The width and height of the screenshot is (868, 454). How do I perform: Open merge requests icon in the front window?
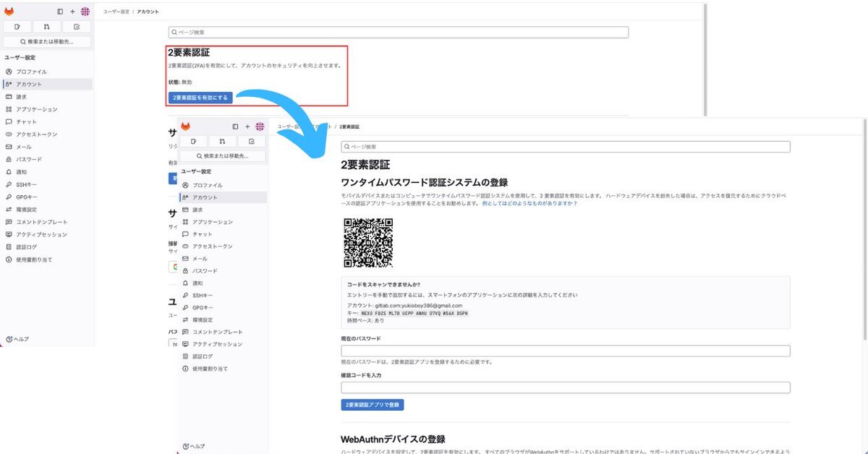(222, 141)
